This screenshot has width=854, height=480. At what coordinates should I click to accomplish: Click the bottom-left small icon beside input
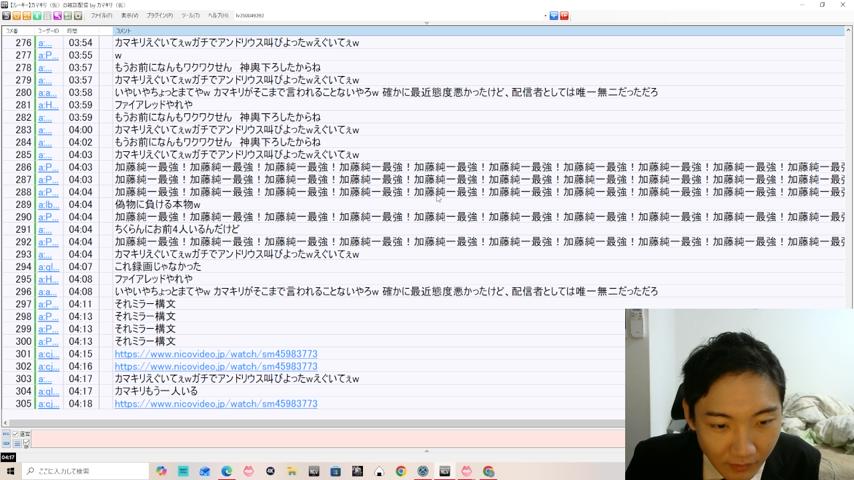[6, 443]
